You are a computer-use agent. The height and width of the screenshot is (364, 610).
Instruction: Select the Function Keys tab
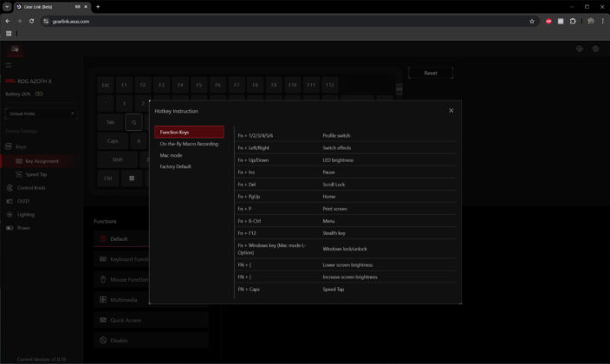tap(189, 132)
